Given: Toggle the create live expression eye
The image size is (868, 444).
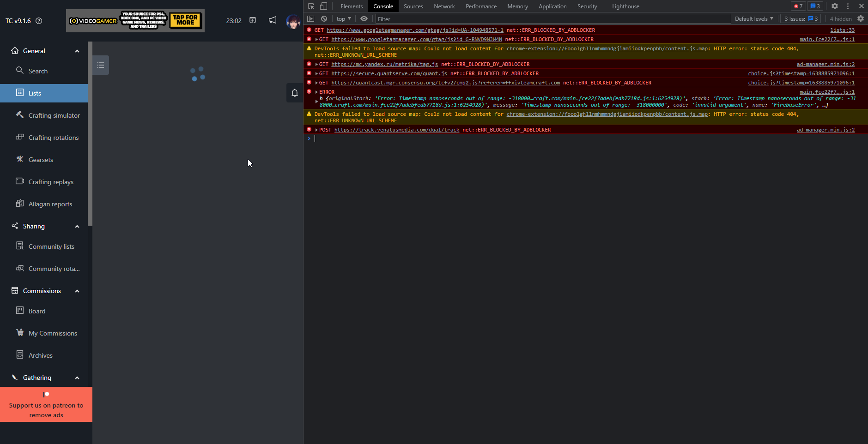Looking at the screenshot, I should tap(364, 18).
